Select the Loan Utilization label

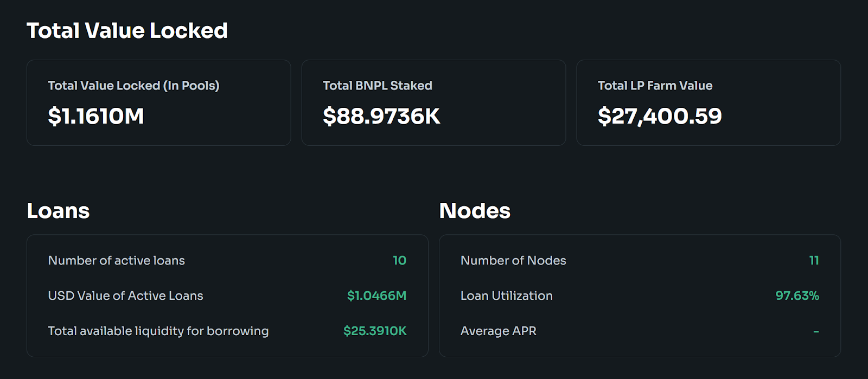click(x=507, y=296)
